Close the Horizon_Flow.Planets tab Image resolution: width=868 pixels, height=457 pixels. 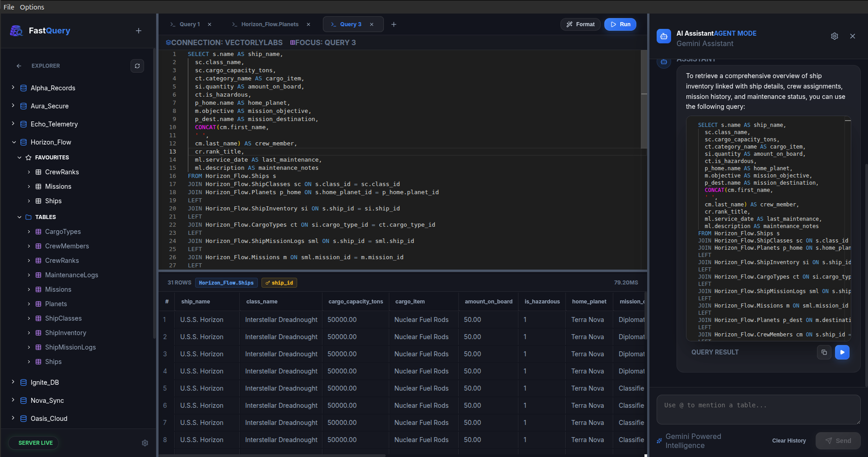click(308, 24)
